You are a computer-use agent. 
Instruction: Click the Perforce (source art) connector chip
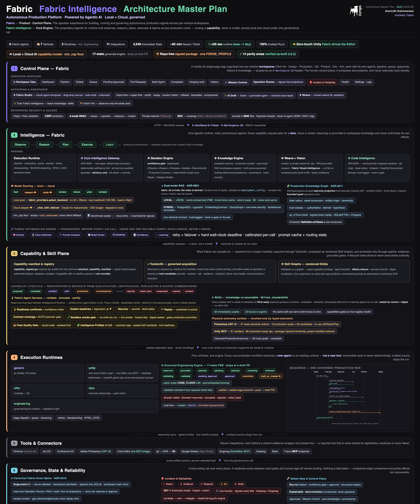click(25, 451)
